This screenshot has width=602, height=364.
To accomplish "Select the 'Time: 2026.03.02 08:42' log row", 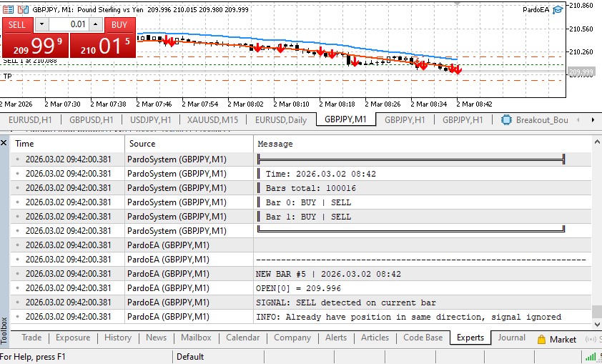I will [301, 174].
